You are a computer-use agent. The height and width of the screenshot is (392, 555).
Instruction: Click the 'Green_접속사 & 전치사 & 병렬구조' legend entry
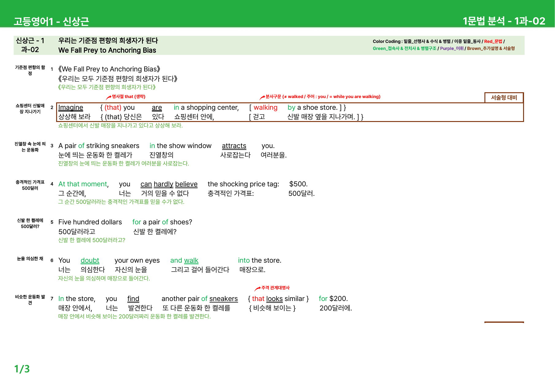404,48
